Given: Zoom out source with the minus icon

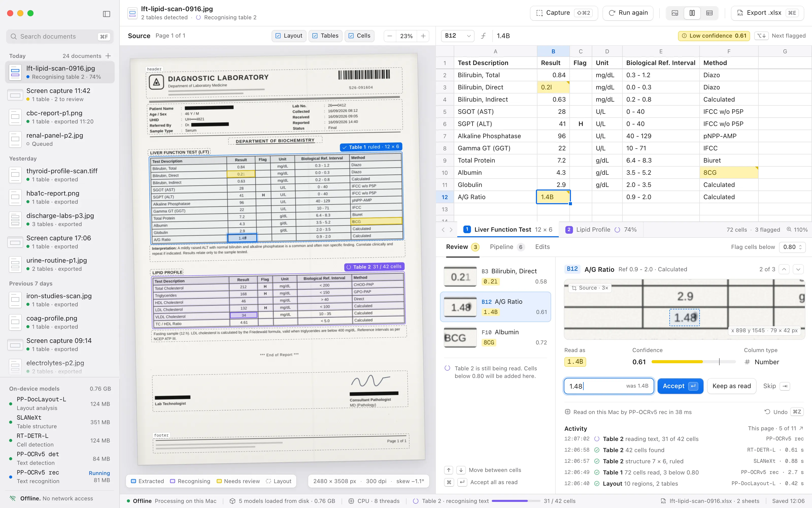Looking at the screenshot, I should click(390, 36).
